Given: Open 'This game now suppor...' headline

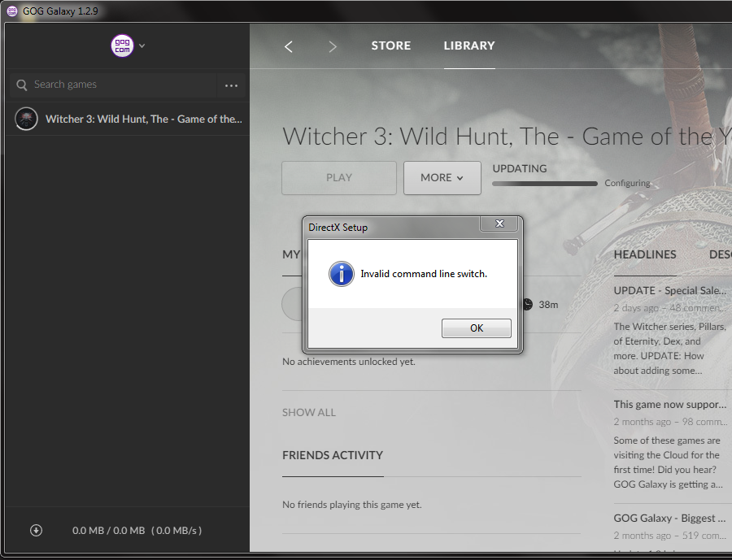Looking at the screenshot, I should pyautogui.click(x=669, y=404).
